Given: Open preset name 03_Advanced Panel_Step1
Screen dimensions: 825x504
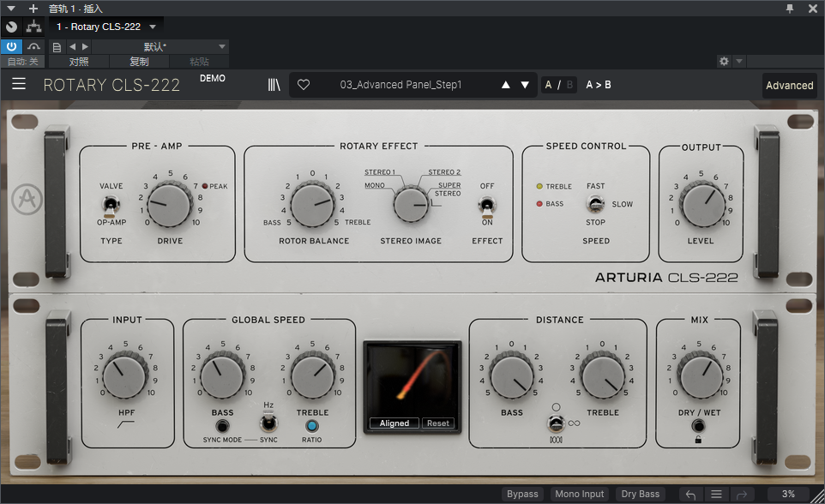Looking at the screenshot, I should pyautogui.click(x=401, y=85).
